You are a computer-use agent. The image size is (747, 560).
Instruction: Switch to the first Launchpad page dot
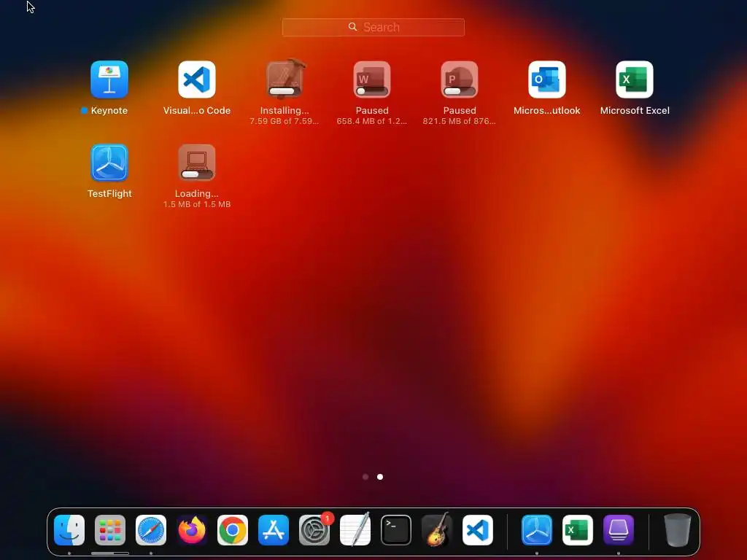coord(365,477)
